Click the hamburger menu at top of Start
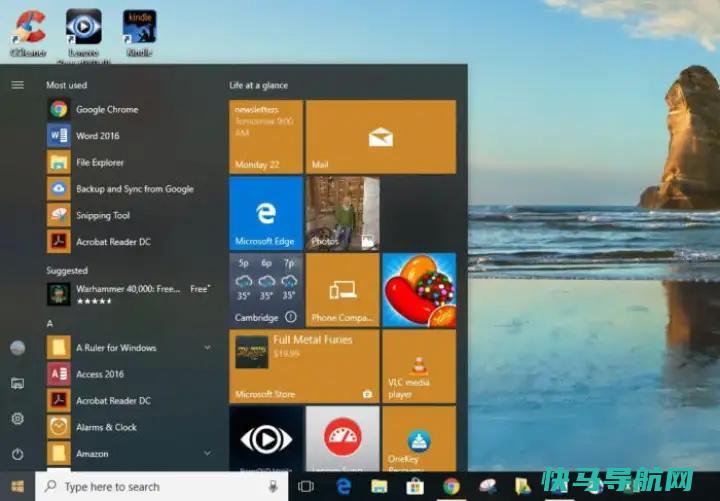 click(x=17, y=85)
